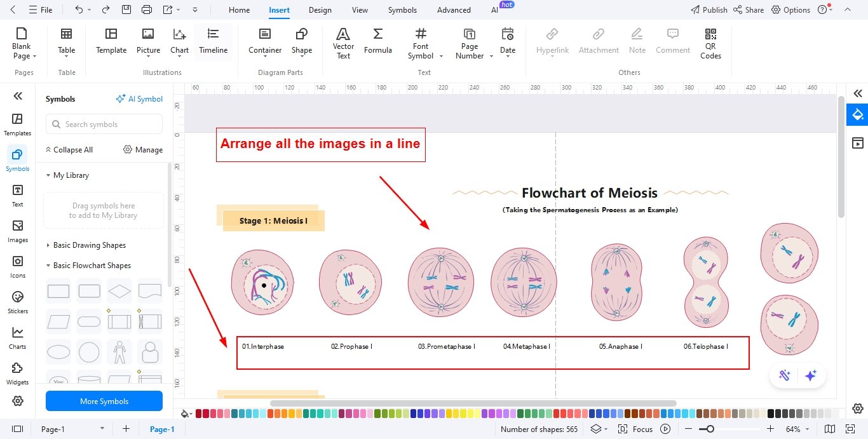Switch to the Symbols ribbon tab
The width and height of the screenshot is (868, 439).
tap(402, 10)
